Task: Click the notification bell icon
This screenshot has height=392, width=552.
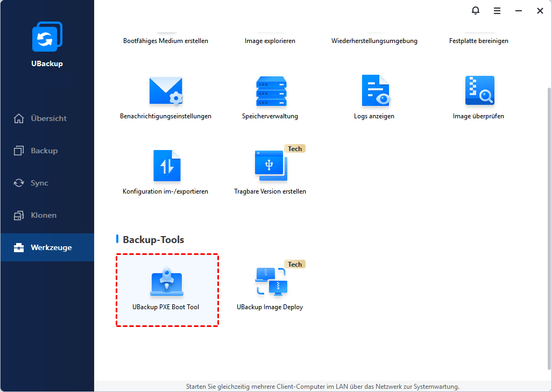Action: tap(475, 10)
